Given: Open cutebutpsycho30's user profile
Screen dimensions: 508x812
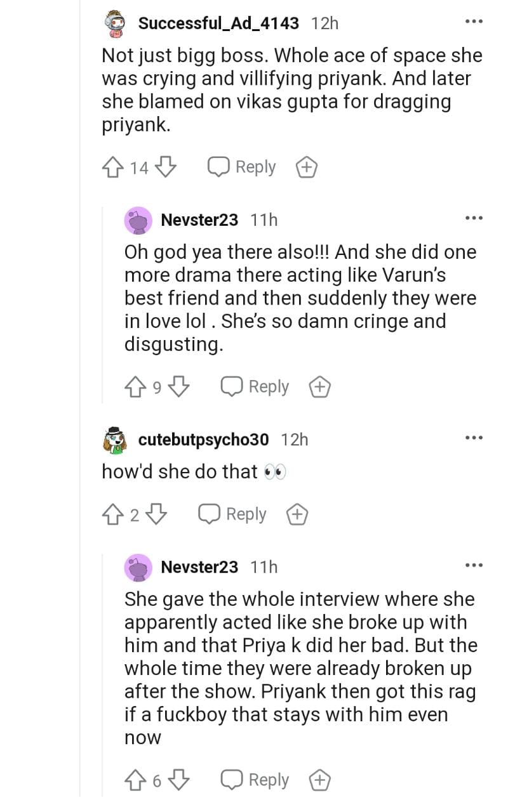Looking at the screenshot, I should [x=203, y=439].
